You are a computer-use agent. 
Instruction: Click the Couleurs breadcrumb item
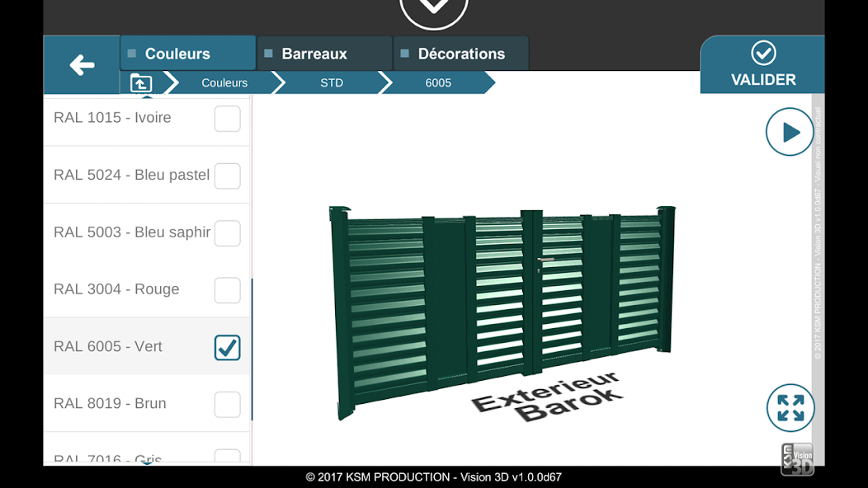click(224, 83)
